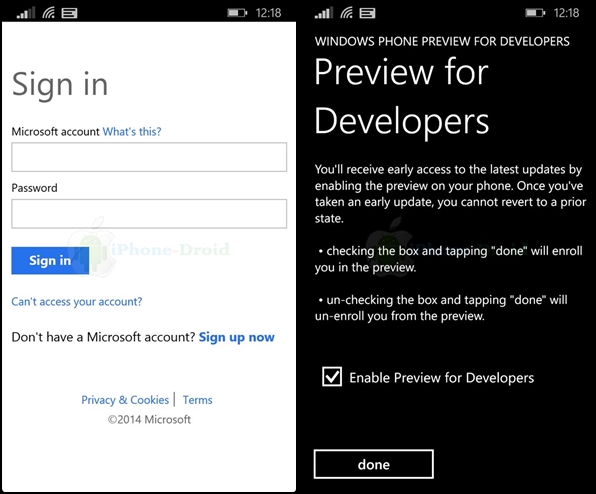Tap the signal strength icon on the left screen

(26, 13)
